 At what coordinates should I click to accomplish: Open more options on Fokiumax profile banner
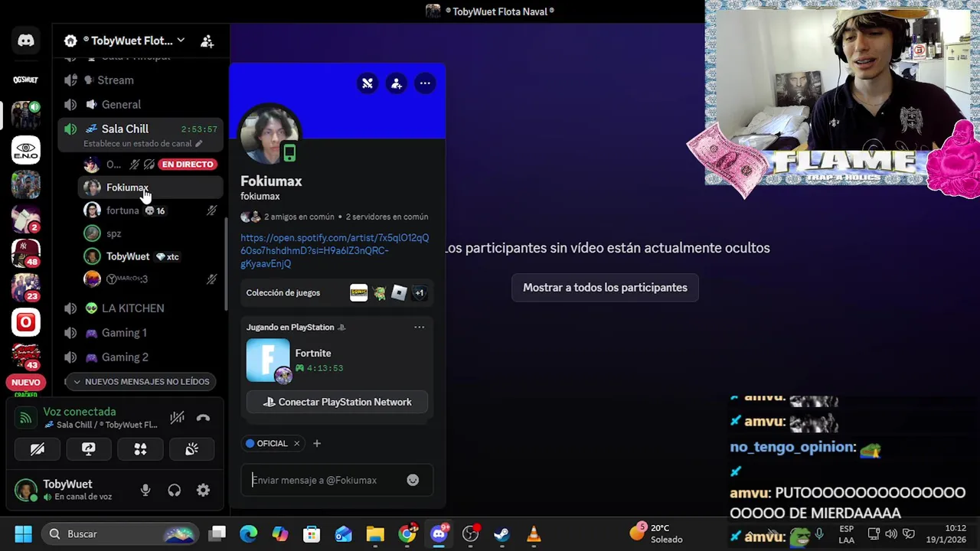coord(425,83)
